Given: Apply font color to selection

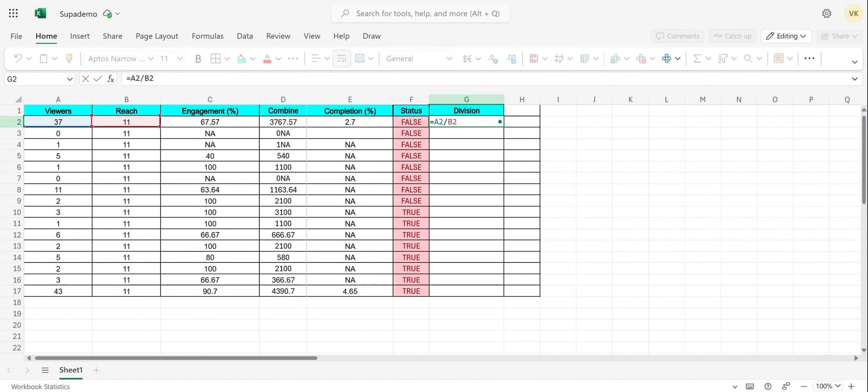Looking at the screenshot, I should pos(267,58).
